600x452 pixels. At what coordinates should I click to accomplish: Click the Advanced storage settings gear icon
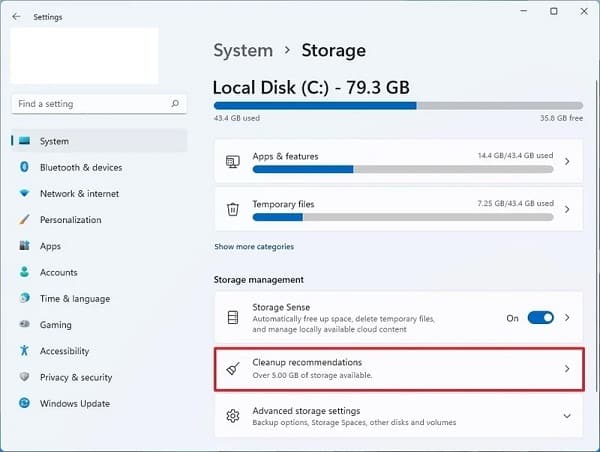point(233,416)
